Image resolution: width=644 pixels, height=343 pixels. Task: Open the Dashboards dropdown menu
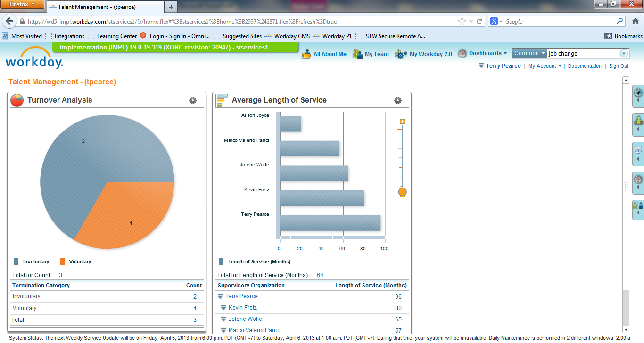(x=482, y=53)
